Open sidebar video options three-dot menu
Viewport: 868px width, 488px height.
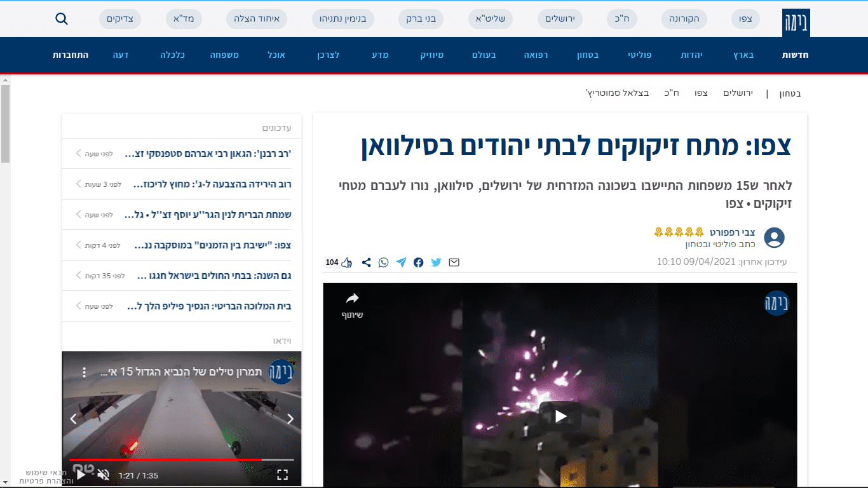pos(83,371)
